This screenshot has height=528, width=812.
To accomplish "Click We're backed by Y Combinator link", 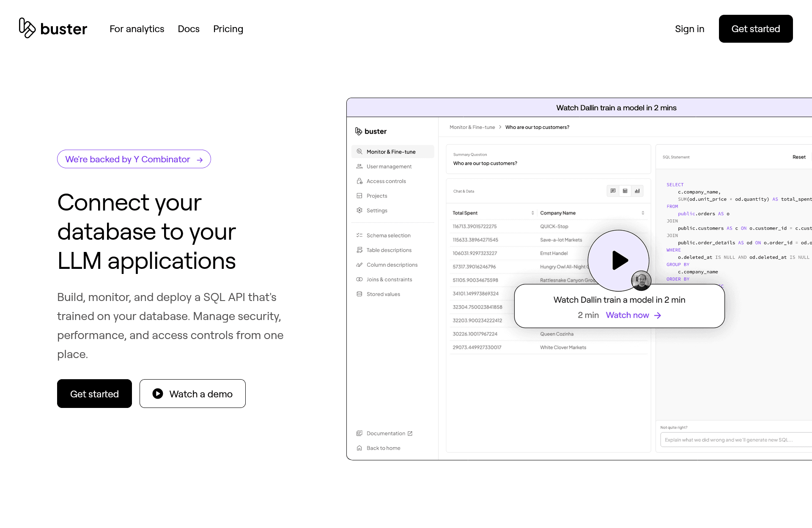I will (x=134, y=159).
